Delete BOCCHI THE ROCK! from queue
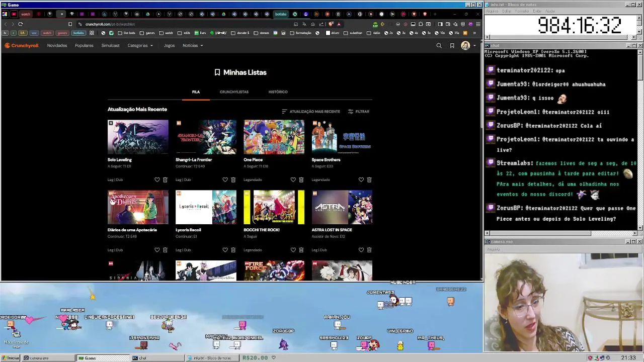 pos(301,250)
